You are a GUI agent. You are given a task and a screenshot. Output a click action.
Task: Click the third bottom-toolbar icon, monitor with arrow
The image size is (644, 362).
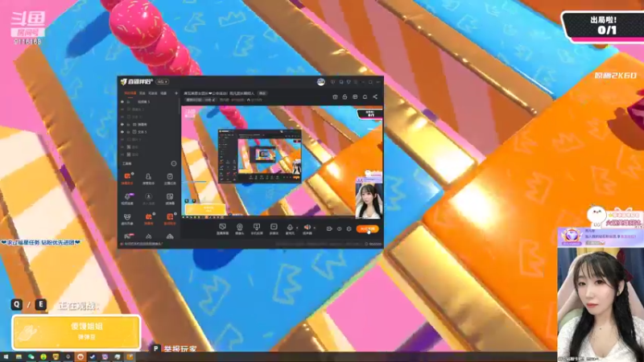click(257, 227)
